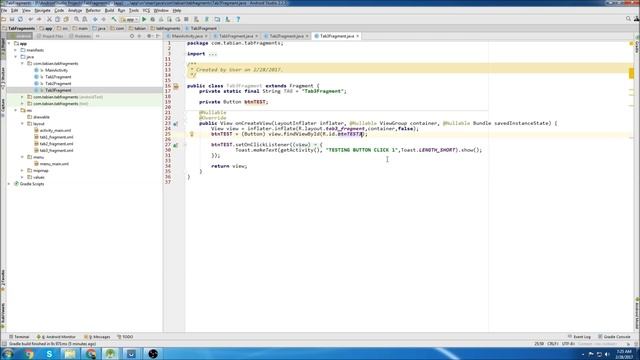Click the Help question mark icon

tap(238, 19)
